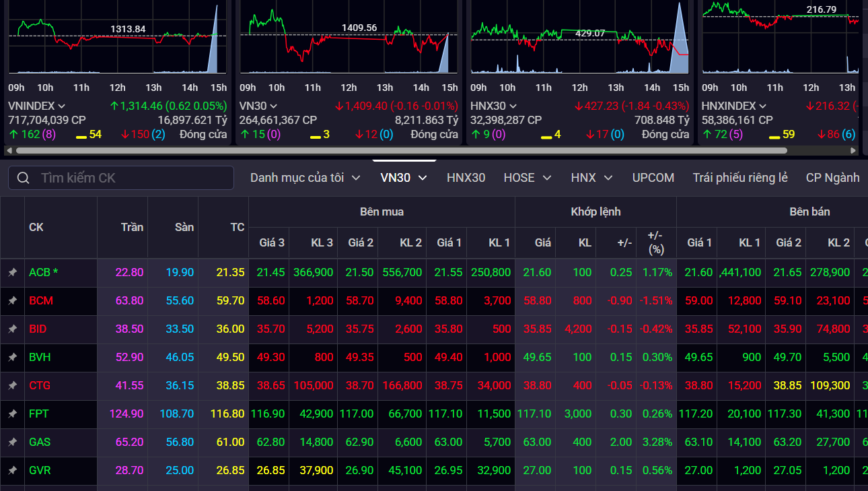Focus the Tìm kiếm CK search field
This screenshot has height=491, width=868.
pyautogui.click(x=121, y=178)
